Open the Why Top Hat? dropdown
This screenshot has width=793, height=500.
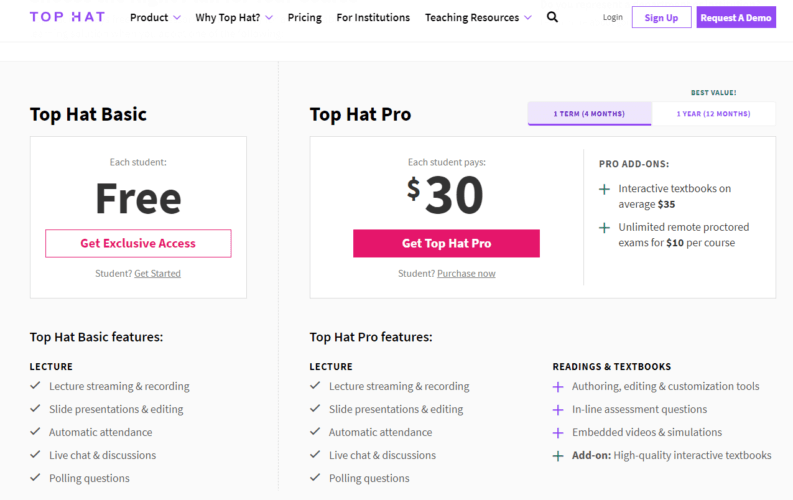pos(234,17)
